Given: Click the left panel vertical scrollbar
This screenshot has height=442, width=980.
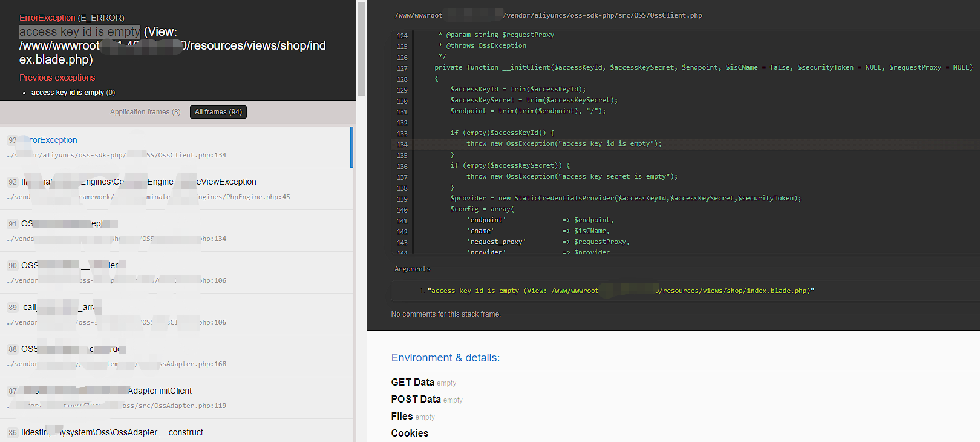Looking at the screenshot, I should [x=361, y=48].
